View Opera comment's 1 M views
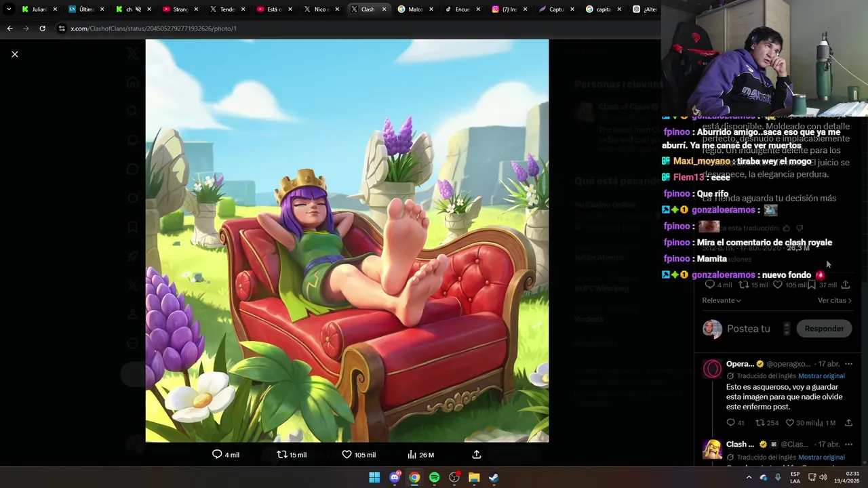The height and width of the screenshot is (488, 868). coord(825,423)
